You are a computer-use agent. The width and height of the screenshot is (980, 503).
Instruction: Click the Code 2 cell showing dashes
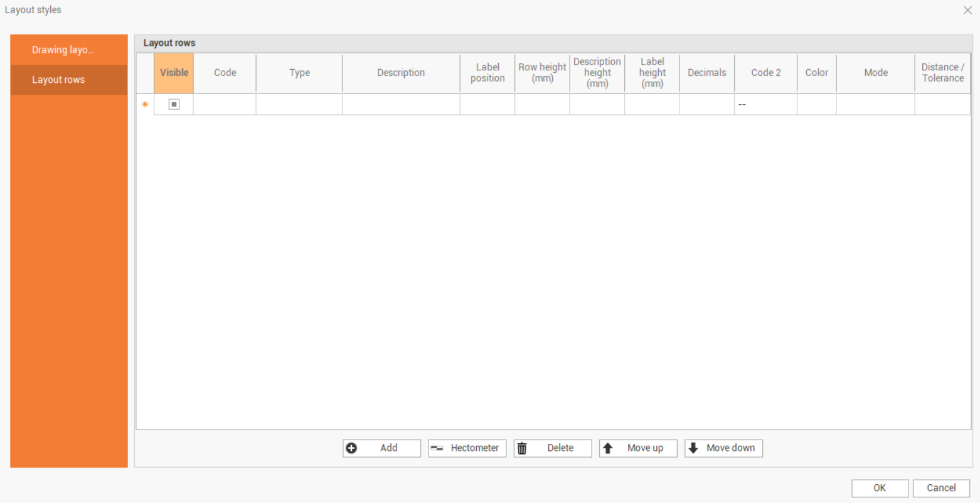tap(765, 104)
